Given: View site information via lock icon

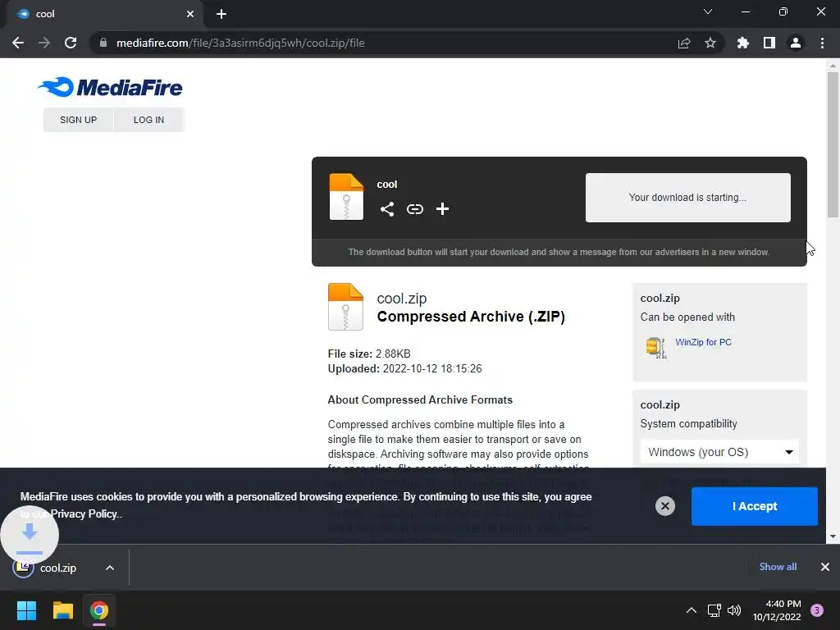Looking at the screenshot, I should click(103, 43).
